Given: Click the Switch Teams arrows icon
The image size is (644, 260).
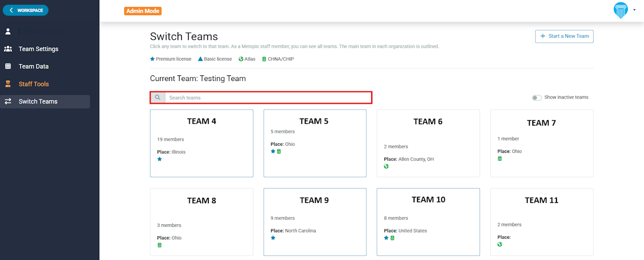Looking at the screenshot, I should [x=8, y=102].
